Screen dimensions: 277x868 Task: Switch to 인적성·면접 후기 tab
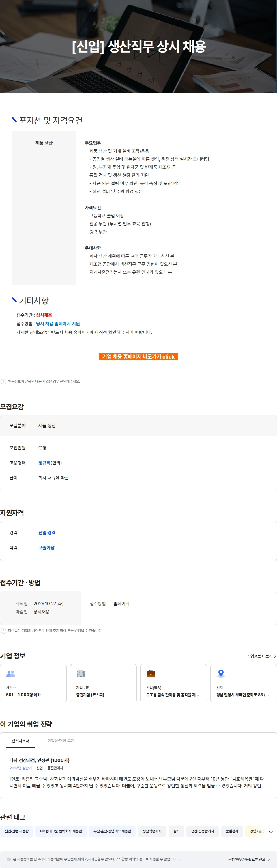61,741
